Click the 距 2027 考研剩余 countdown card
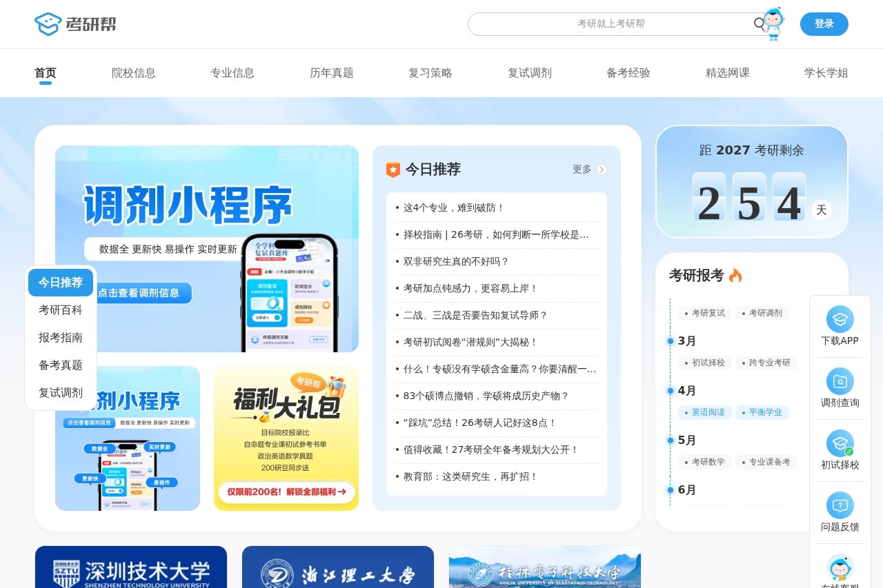The image size is (883, 588). pos(751,182)
